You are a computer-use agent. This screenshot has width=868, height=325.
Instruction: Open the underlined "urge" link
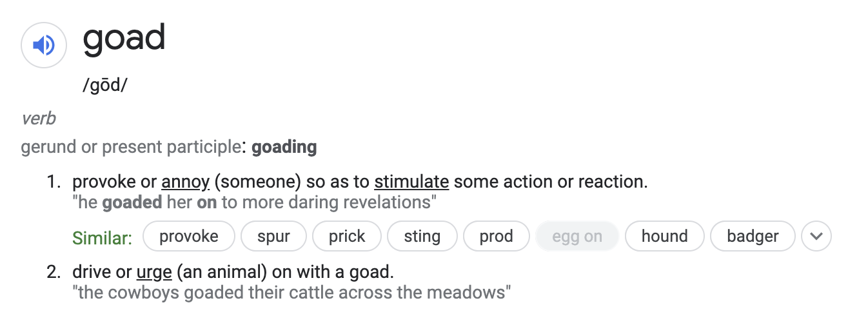click(x=154, y=272)
